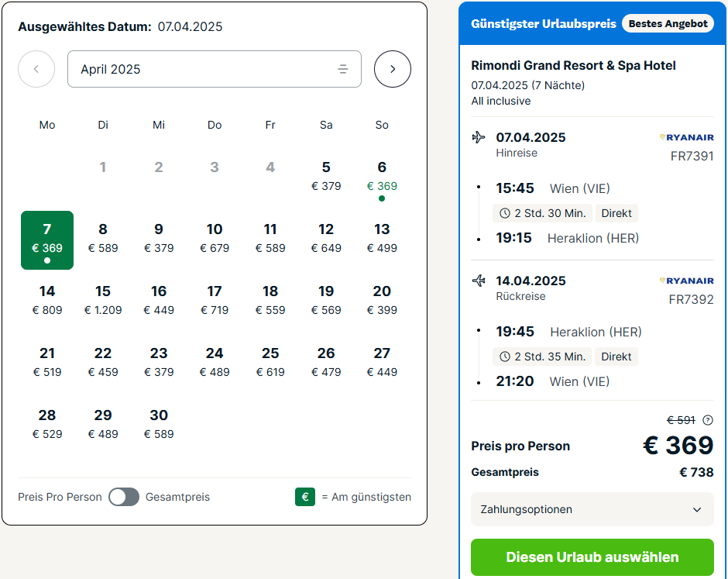Pick April 30 priced at € 589
The height and width of the screenshot is (579, 728).
pyautogui.click(x=159, y=424)
